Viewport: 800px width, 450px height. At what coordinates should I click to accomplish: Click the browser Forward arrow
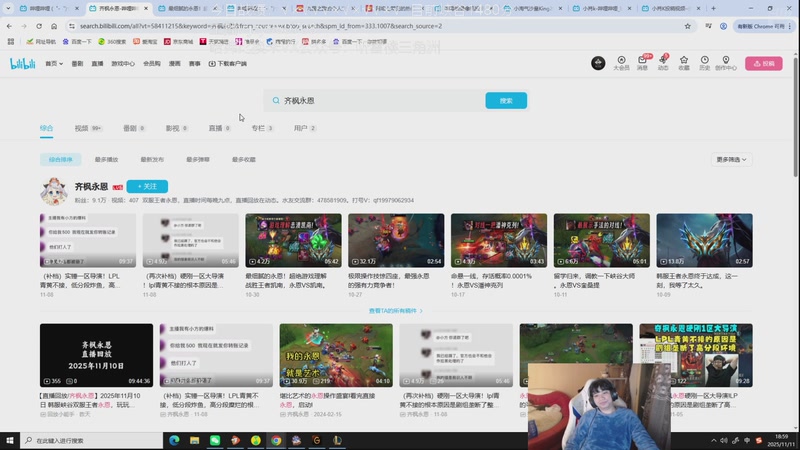pos(24,26)
